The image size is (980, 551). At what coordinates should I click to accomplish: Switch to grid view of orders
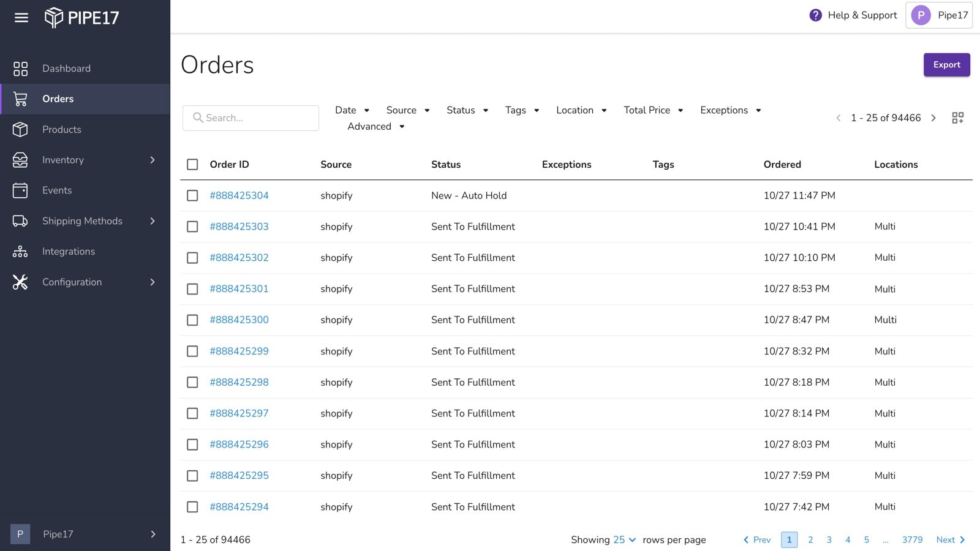(958, 117)
